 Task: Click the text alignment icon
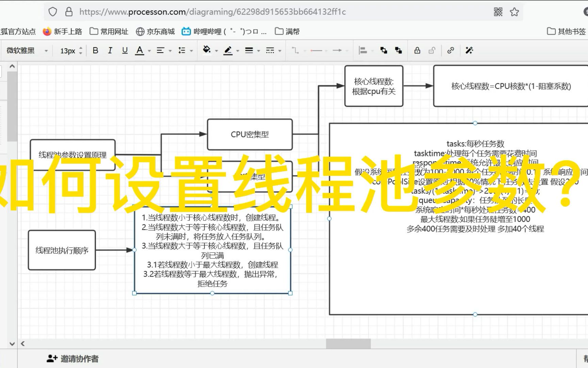coord(160,50)
